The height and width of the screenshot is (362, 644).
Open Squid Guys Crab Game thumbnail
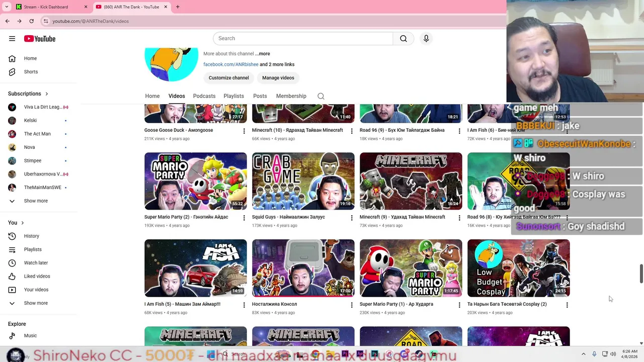click(303, 181)
